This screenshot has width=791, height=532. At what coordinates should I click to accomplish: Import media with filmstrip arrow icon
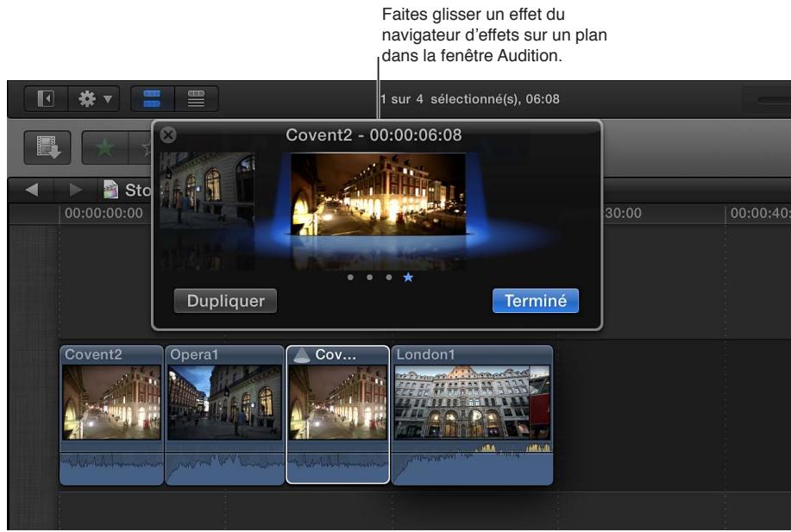[x=47, y=147]
